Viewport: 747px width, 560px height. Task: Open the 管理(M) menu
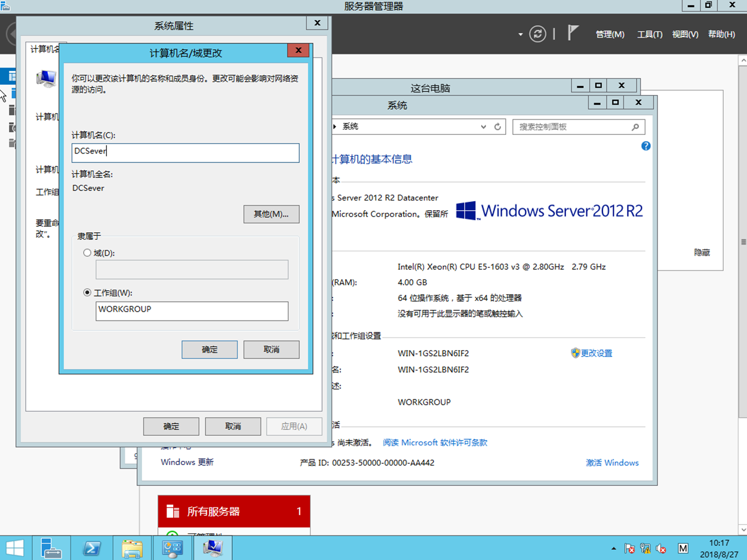point(610,35)
